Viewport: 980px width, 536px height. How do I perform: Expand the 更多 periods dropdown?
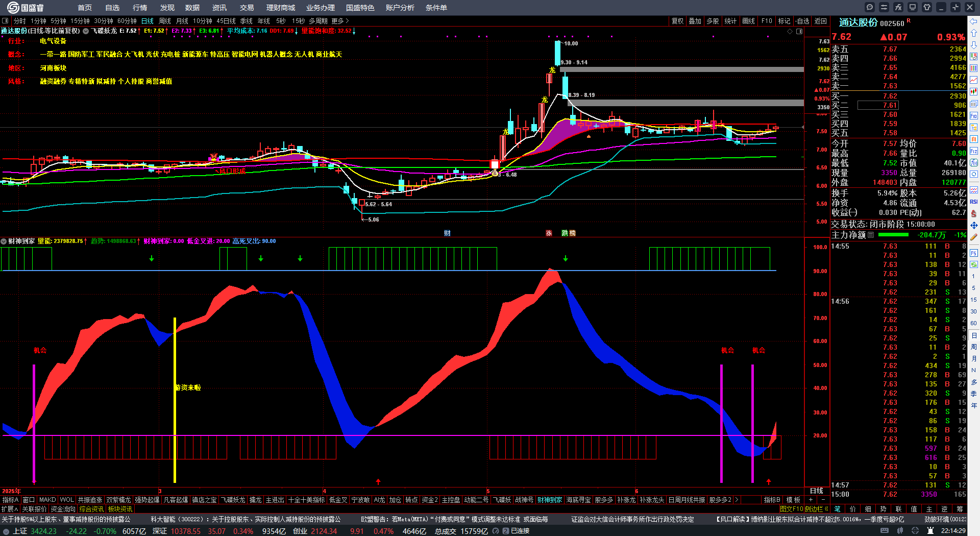(x=340, y=21)
